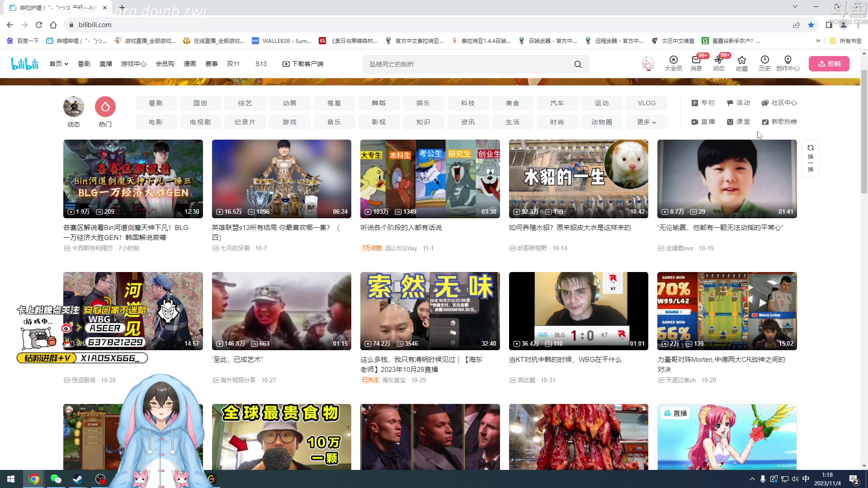Open 新歌热榜 music chart link

click(x=779, y=122)
